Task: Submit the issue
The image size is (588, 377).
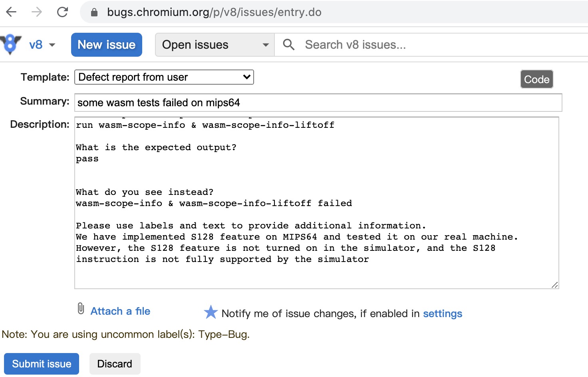Action: [42, 364]
